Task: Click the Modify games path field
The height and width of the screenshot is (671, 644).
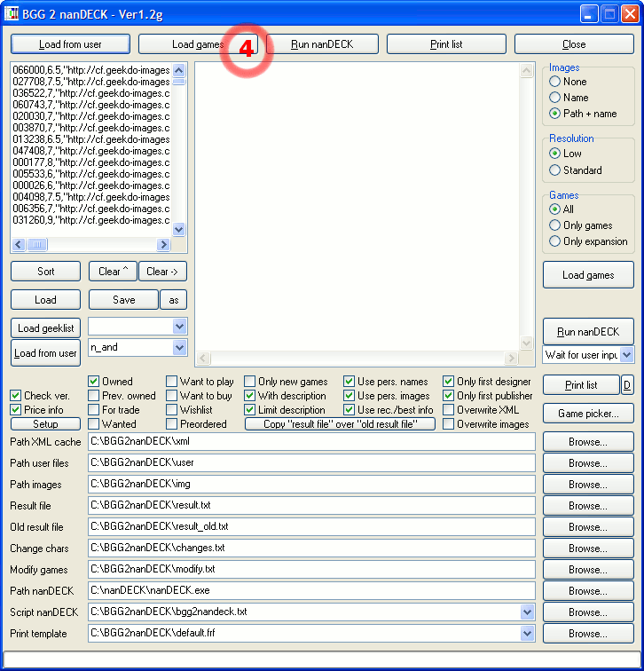Action: coord(311,569)
